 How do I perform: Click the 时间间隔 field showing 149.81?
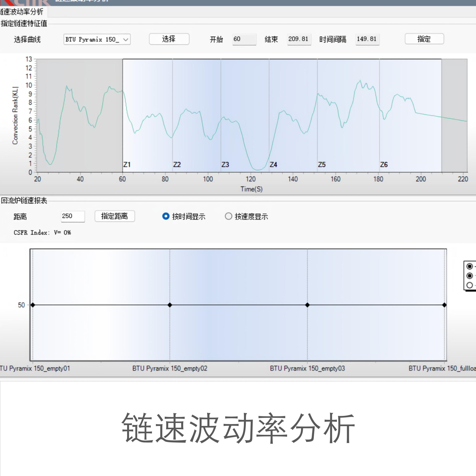367,39
